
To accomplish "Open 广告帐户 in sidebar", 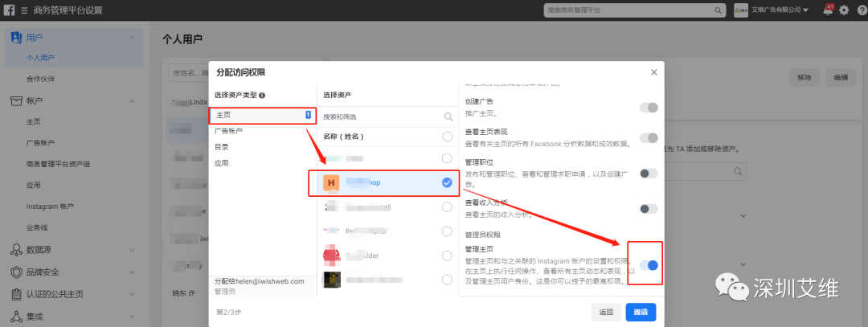I will [40, 143].
